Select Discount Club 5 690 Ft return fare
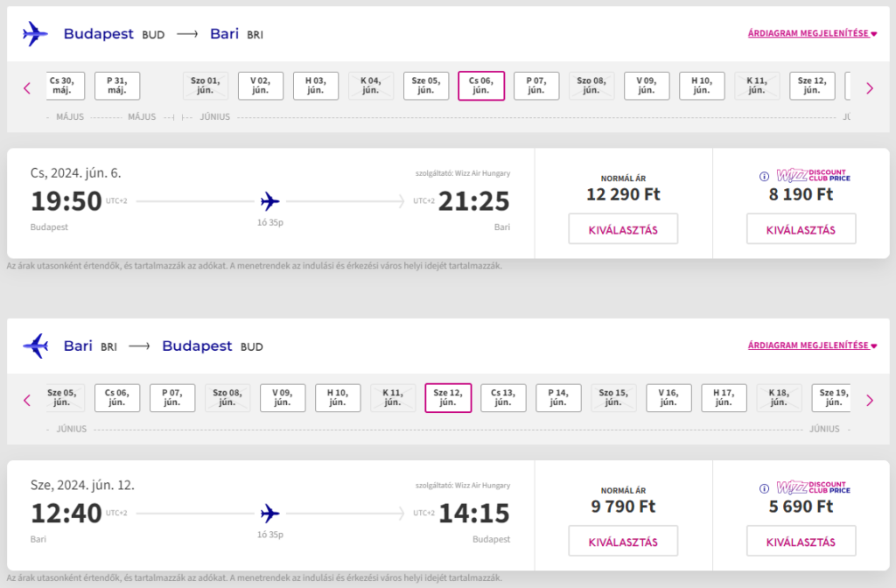The height and width of the screenshot is (588, 896). (x=801, y=542)
